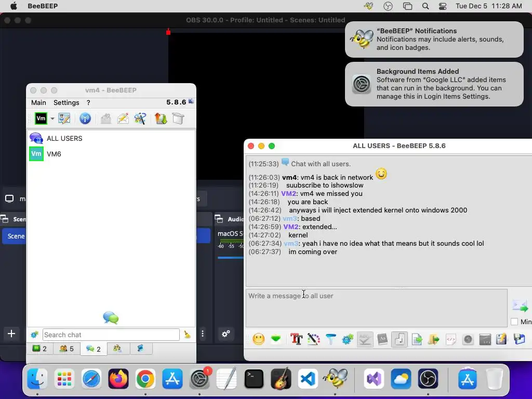
Task: Click the code snippet </> icon
Action: click(x=451, y=339)
